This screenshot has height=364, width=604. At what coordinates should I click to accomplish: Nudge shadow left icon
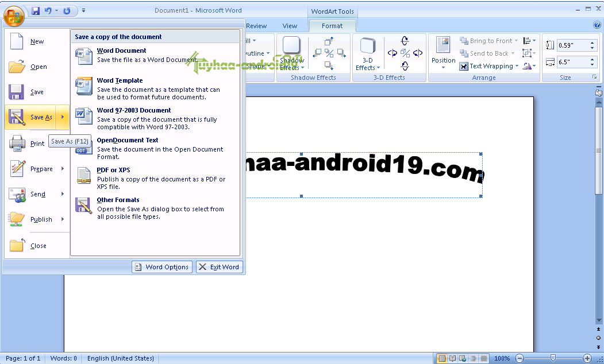tap(317, 53)
